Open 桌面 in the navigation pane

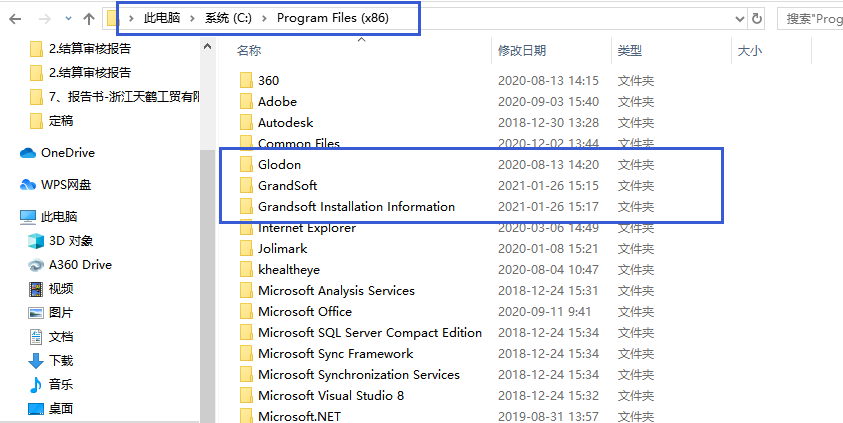pos(51,408)
